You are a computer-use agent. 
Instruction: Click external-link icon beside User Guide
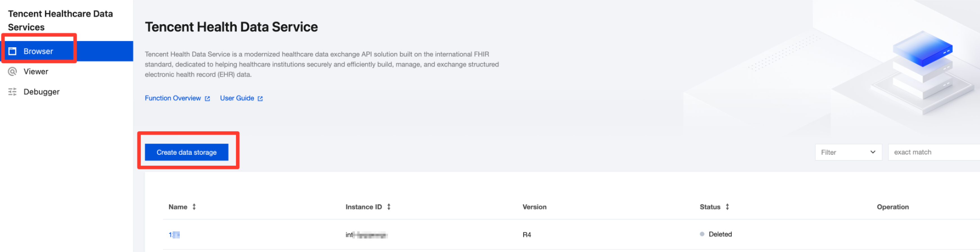point(260,99)
